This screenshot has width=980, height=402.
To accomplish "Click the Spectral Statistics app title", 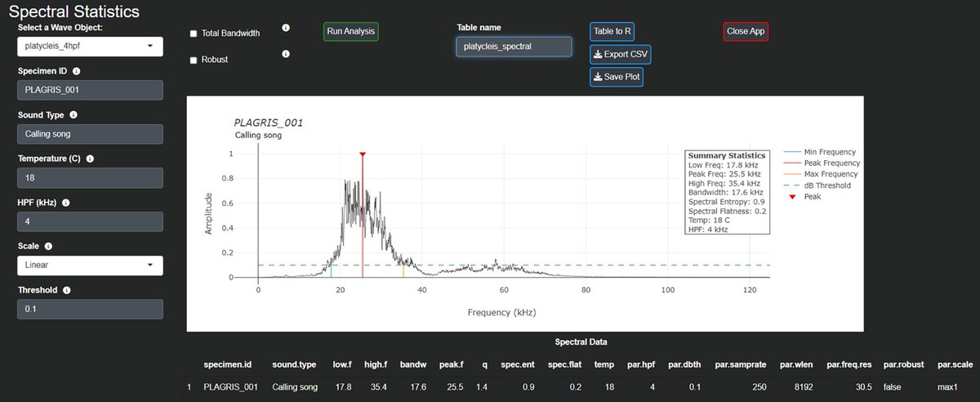I will tap(74, 11).
